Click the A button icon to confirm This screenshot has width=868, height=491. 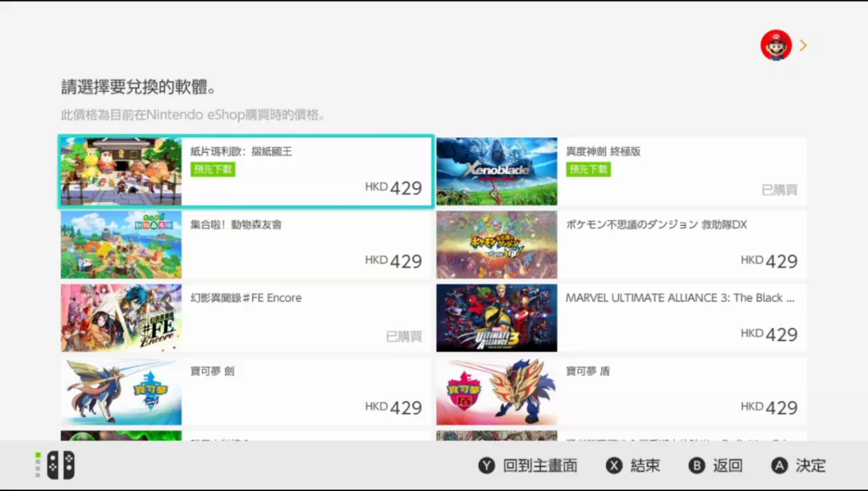[780, 465]
